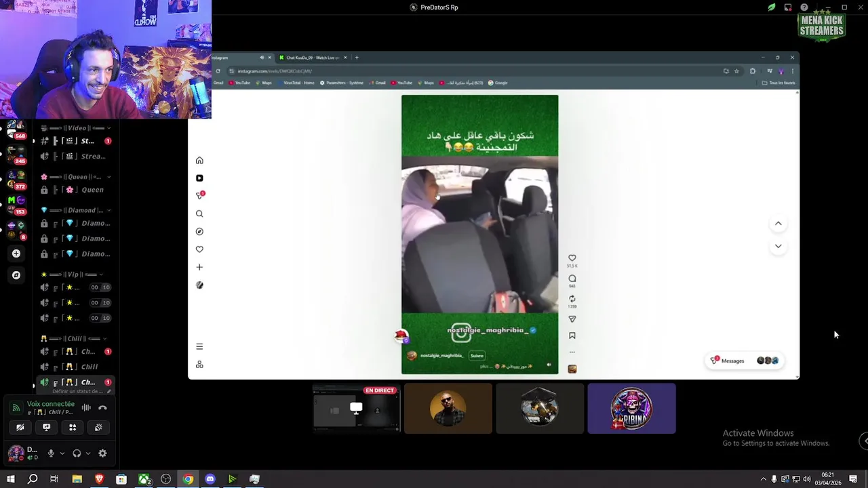Collapse the Vip channel category
868x488 pixels.
point(72,274)
